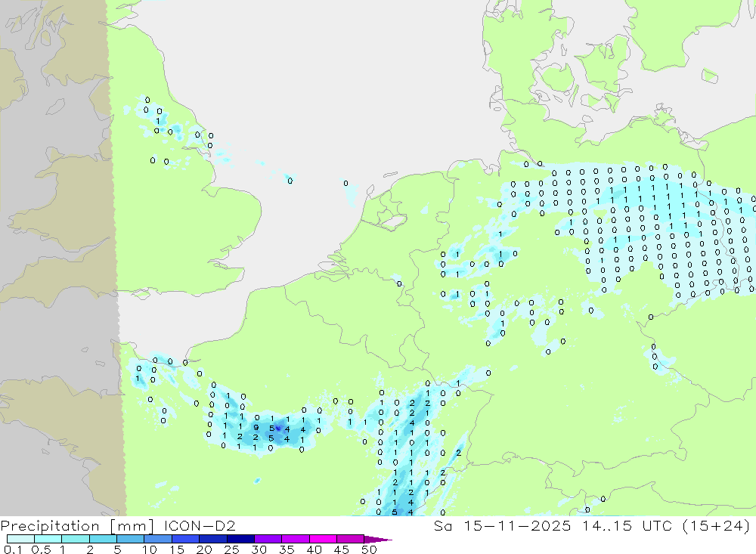The image size is (756, 554).
Task: Click the 'ICON-D2' model name label
Action: tap(200, 525)
